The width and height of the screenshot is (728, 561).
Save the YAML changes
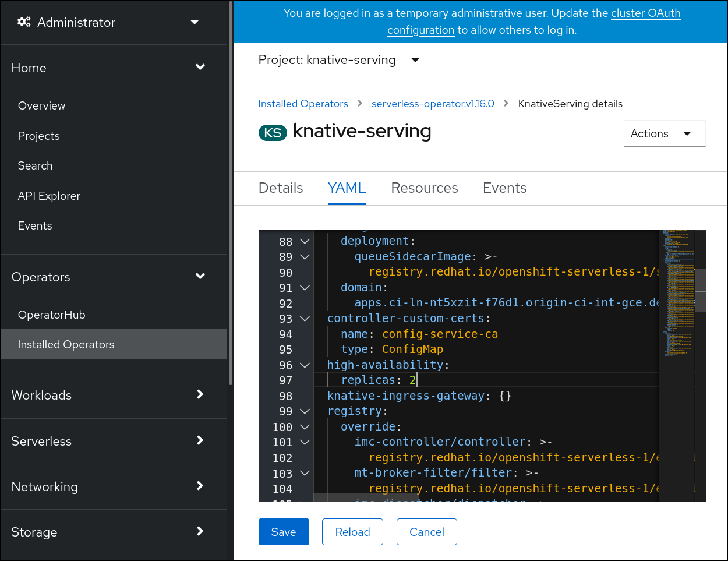click(x=284, y=532)
